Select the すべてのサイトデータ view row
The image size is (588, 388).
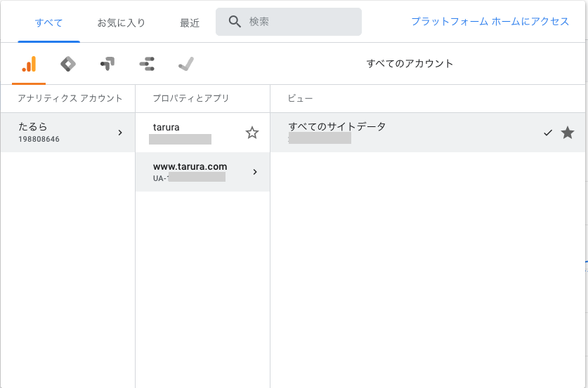point(428,133)
